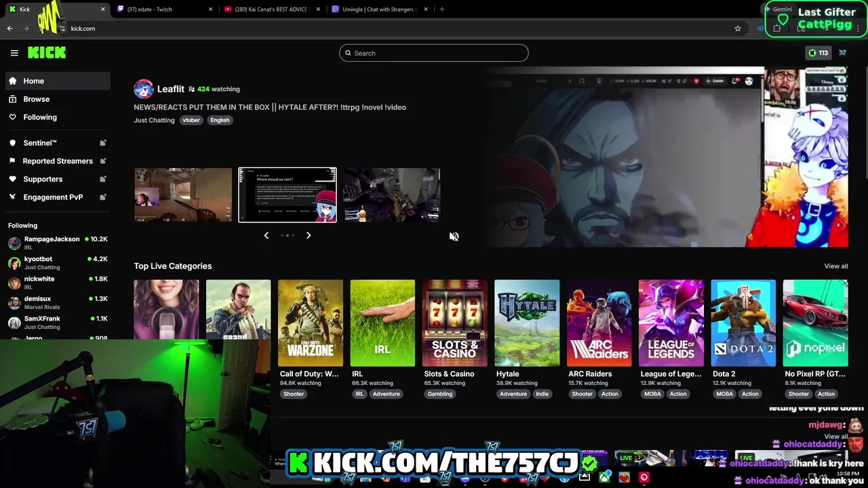
Task: Open the League of Legends category card
Action: tap(671, 323)
